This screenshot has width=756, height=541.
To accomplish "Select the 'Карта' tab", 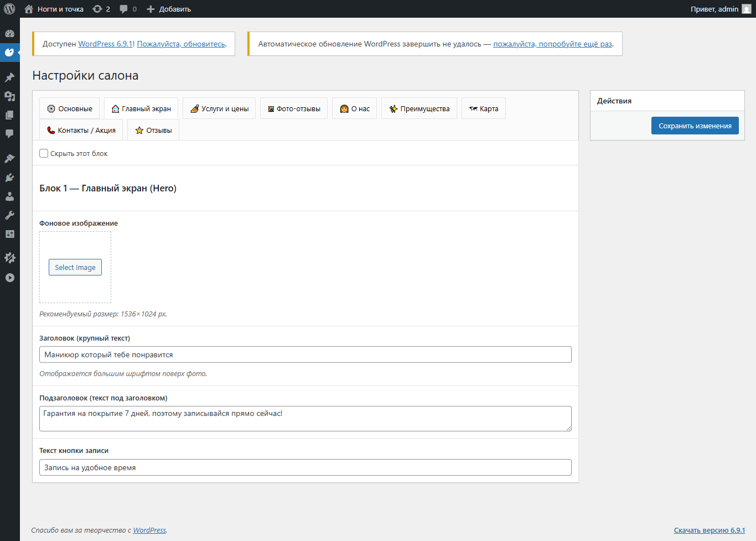I will (x=484, y=108).
